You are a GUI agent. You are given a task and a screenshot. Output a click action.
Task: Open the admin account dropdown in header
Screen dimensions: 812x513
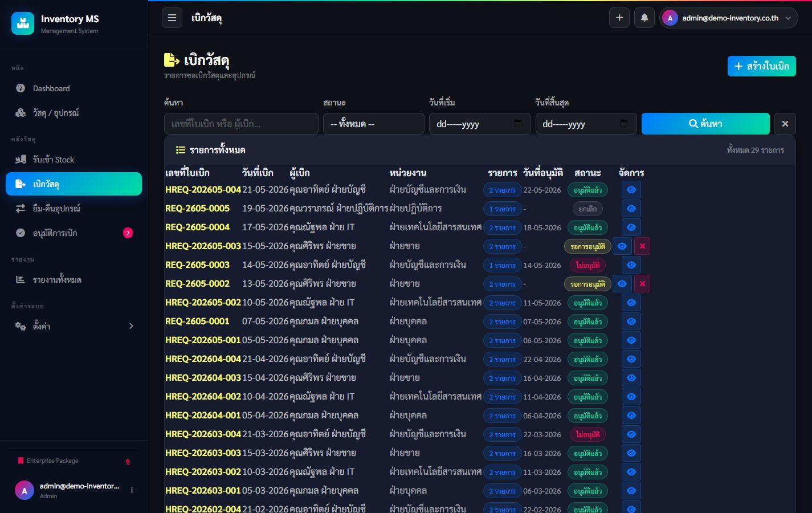[x=728, y=18]
